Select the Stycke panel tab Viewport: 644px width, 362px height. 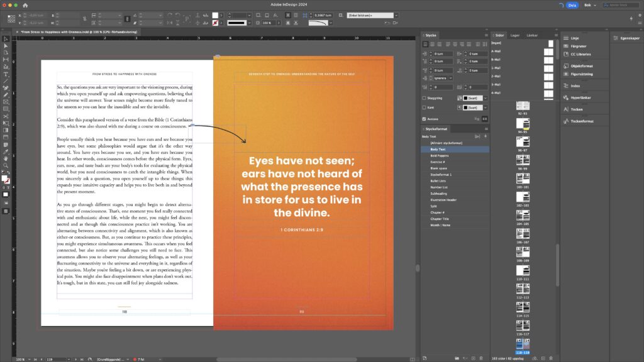click(430, 35)
